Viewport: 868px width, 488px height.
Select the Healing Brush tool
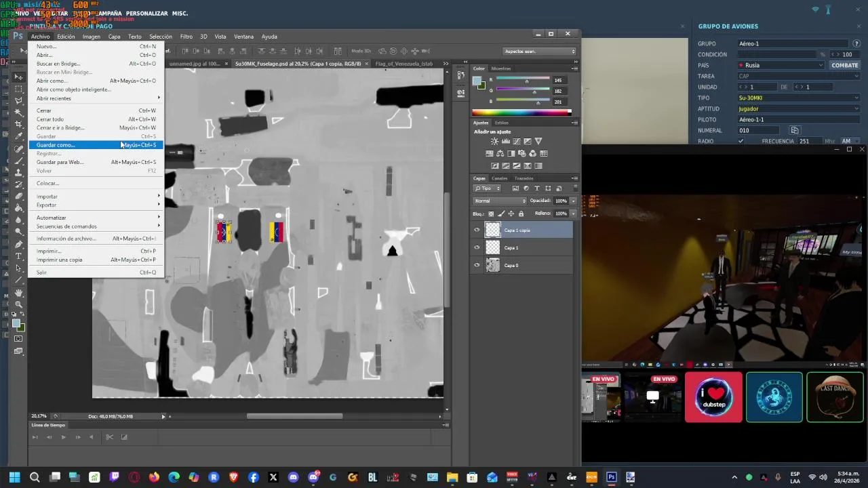(19, 148)
